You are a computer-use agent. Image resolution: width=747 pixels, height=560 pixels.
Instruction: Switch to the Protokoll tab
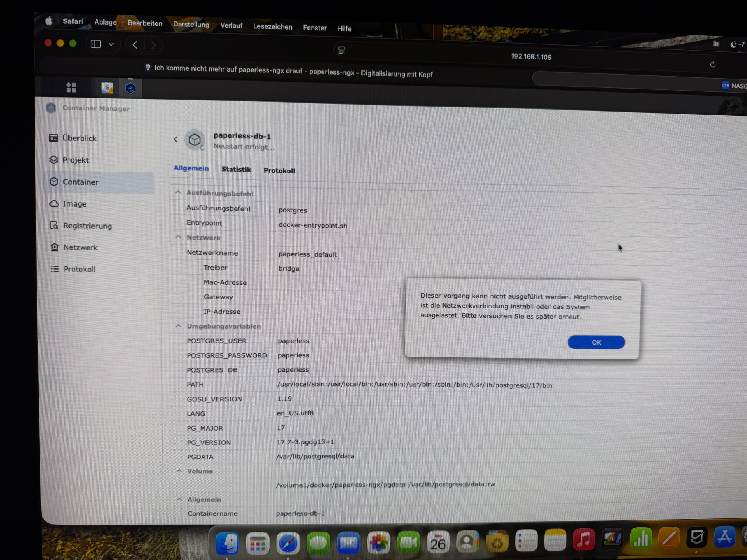pyautogui.click(x=279, y=170)
